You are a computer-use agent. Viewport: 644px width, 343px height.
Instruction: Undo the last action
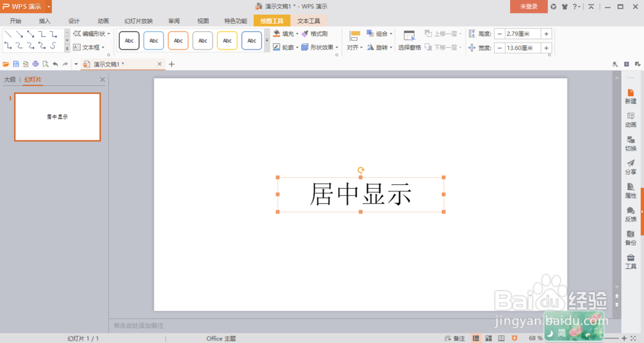point(55,64)
